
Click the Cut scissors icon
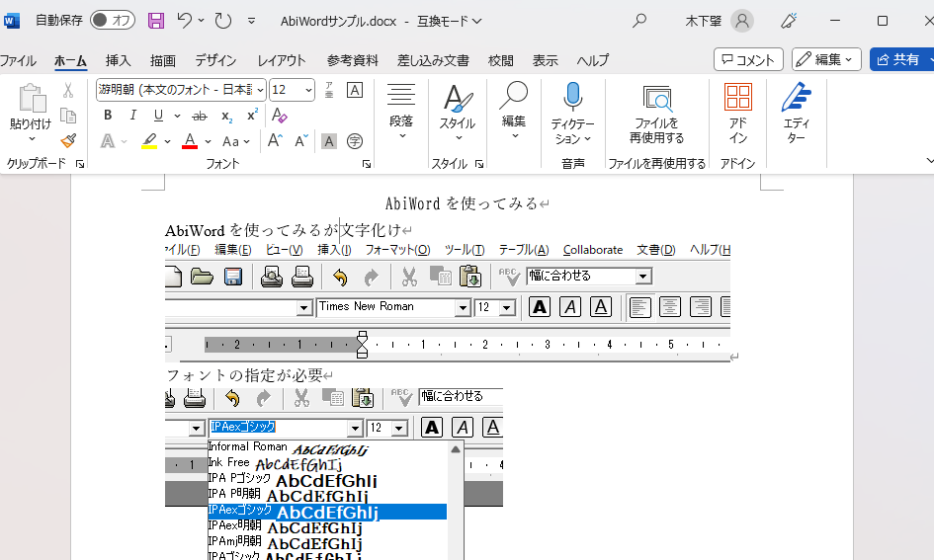[68, 90]
